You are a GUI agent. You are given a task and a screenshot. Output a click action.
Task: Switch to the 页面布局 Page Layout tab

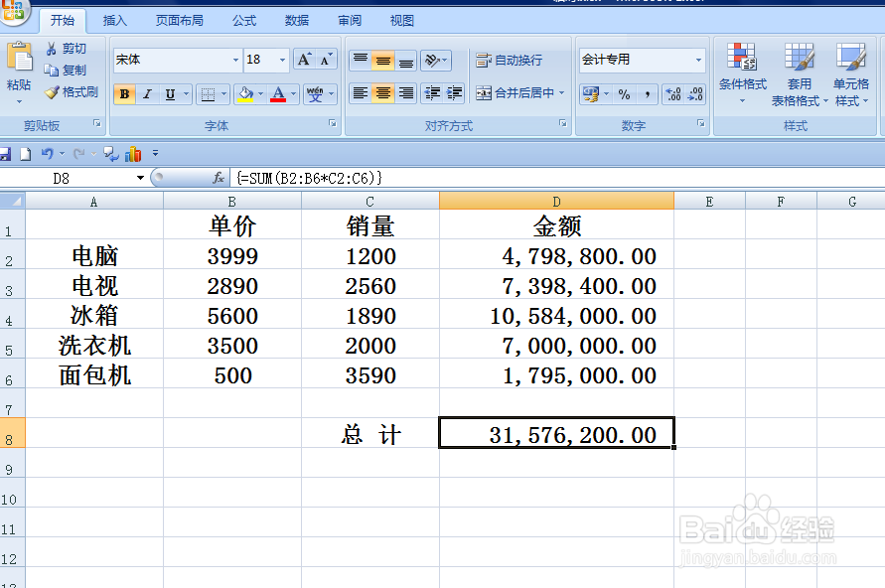pos(180,21)
